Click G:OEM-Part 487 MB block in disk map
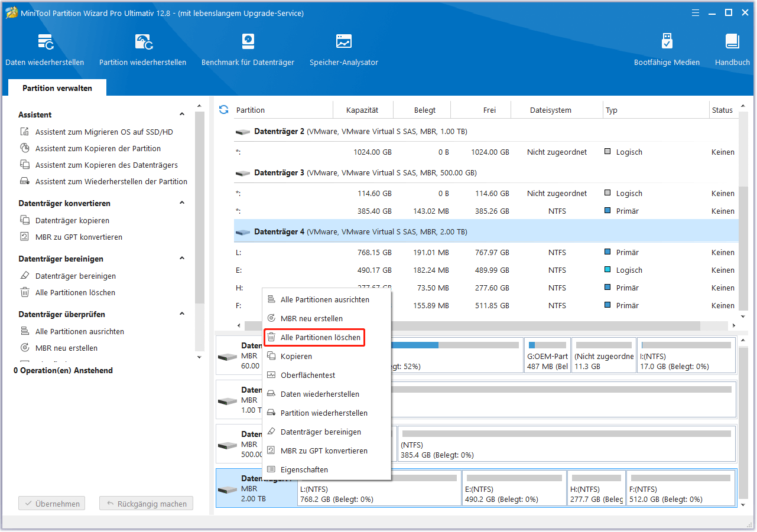The height and width of the screenshot is (532, 757). 547,355
